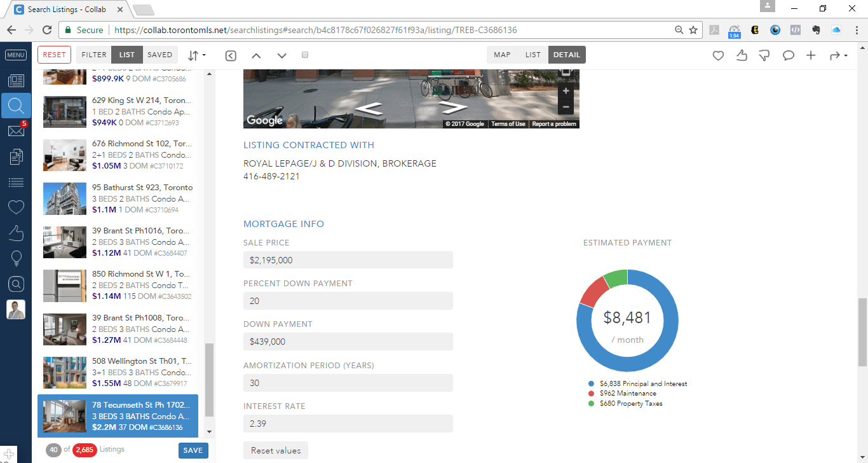868x463 pixels.
Task: Open the documents icon in sidebar
Action: pos(16,157)
